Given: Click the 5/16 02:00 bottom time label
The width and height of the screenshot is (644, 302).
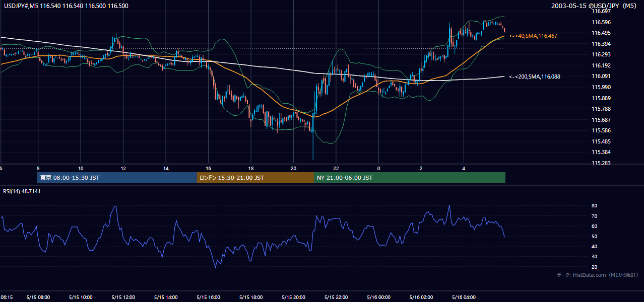Looking at the screenshot, I should 421,297.
